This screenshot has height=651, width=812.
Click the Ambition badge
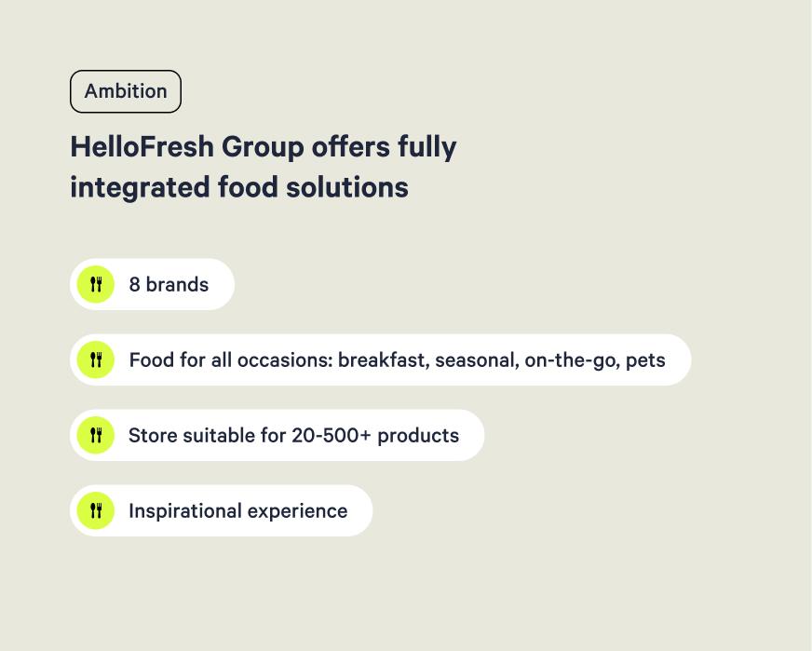click(126, 91)
